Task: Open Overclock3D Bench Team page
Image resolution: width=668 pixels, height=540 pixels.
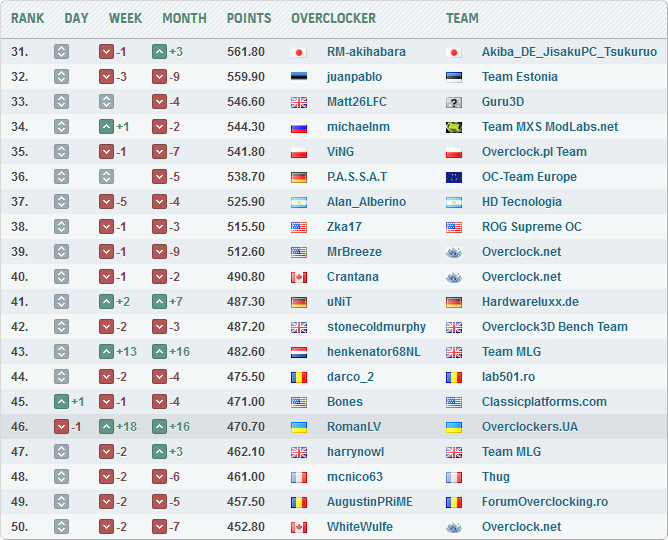Action: [555, 327]
